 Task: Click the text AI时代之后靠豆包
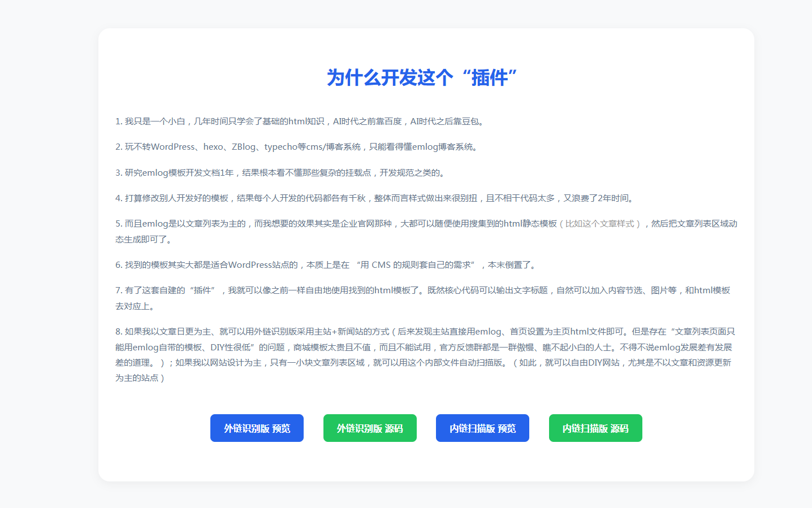pyautogui.click(x=447, y=121)
